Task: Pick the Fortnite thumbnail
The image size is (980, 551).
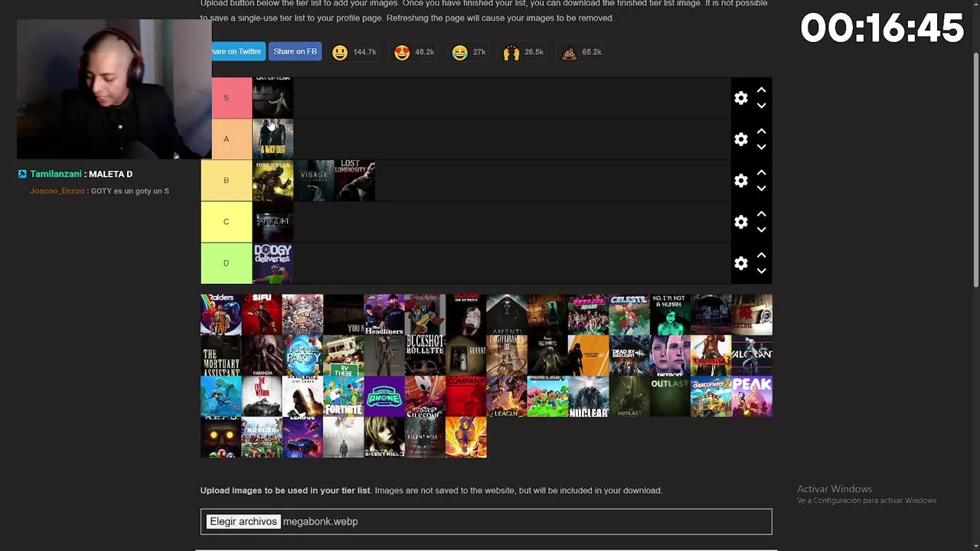Action: (343, 396)
